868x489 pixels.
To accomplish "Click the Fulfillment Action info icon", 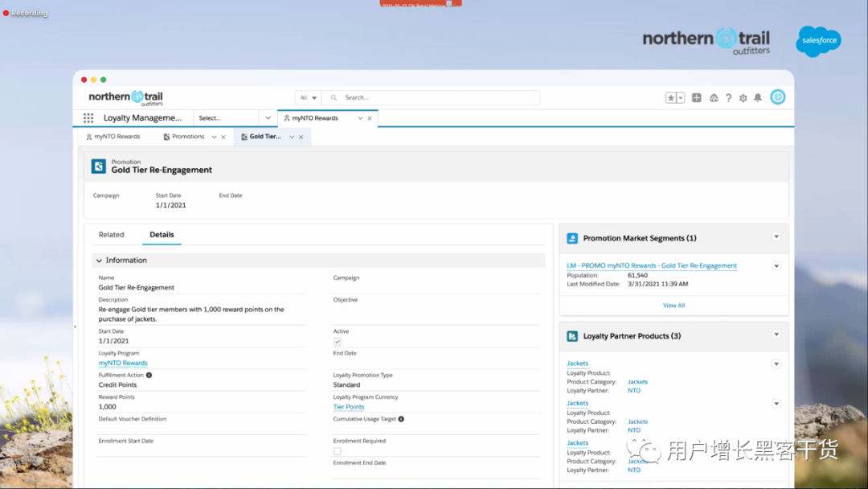I will 149,375.
